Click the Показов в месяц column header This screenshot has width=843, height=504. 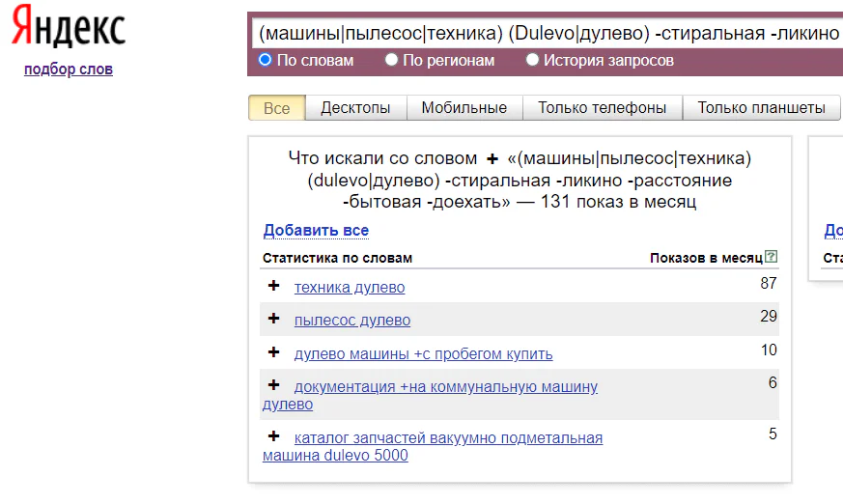coord(706,258)
